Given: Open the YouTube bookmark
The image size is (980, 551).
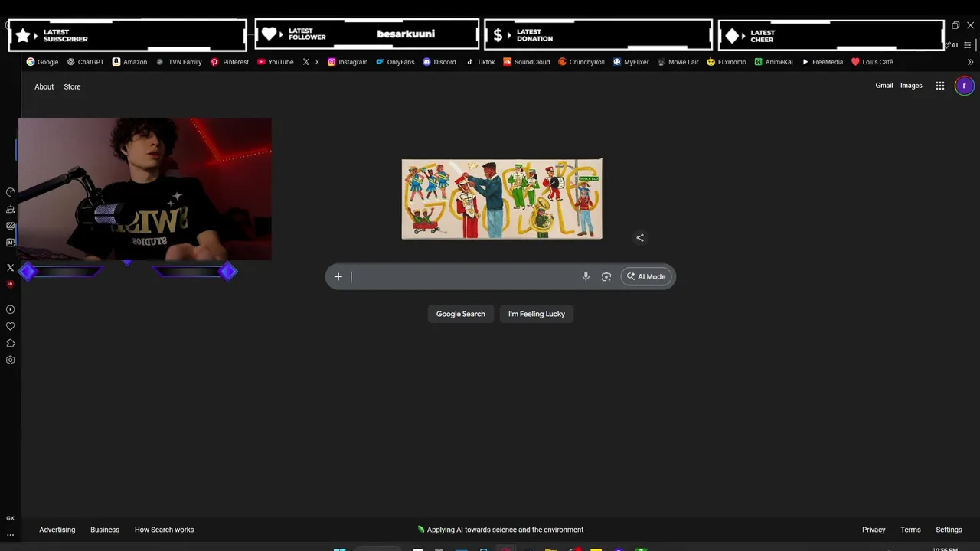Looking at the screenshot, I should pos(276,62).
